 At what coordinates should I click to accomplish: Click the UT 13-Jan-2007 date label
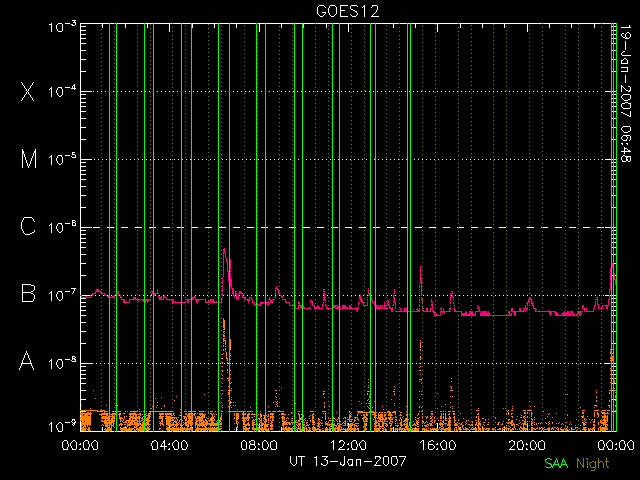(348, 461)
